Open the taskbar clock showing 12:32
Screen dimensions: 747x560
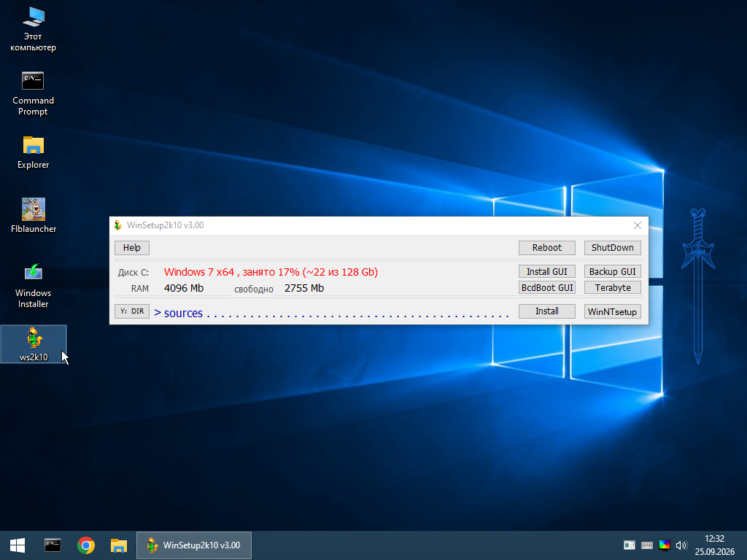(714, 545)
